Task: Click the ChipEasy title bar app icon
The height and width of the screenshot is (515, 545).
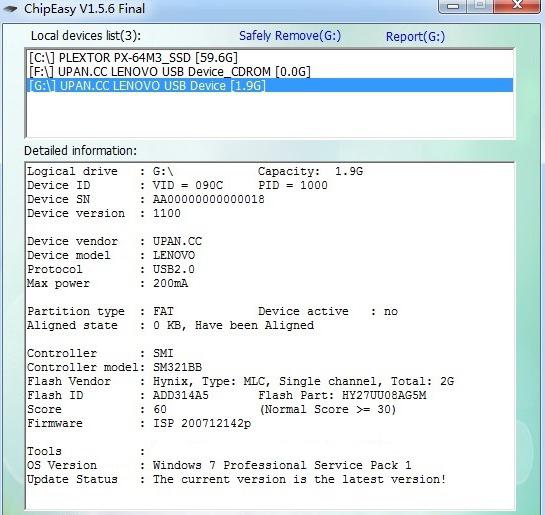Action: [x=10, y=9]
